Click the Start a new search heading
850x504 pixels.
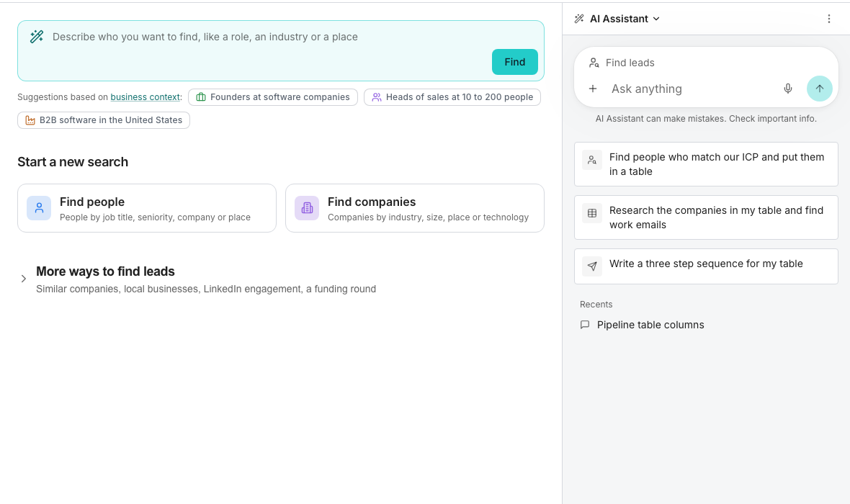(x=73, y=162)
